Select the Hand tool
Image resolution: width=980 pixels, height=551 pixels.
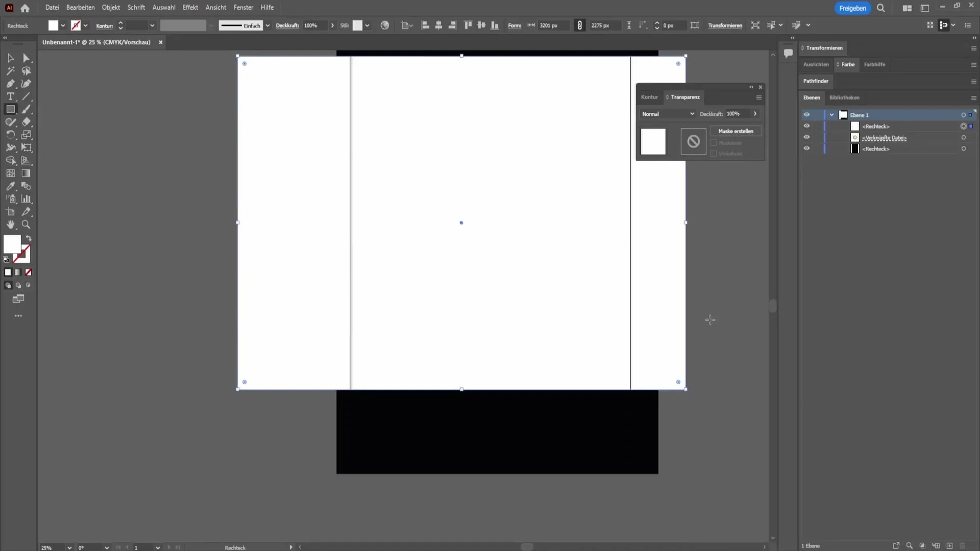coord(10,224)
